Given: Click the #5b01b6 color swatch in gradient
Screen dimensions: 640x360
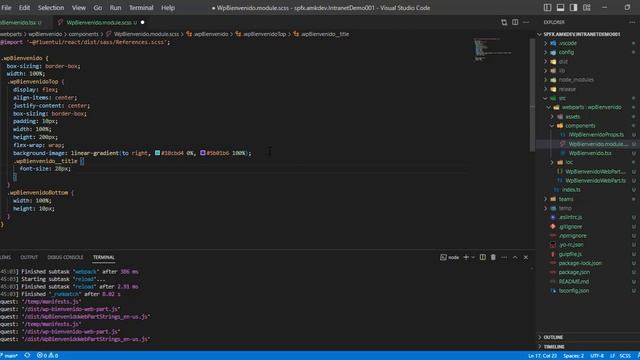Looking at the screenshot, I should click(x=202, y=153).
